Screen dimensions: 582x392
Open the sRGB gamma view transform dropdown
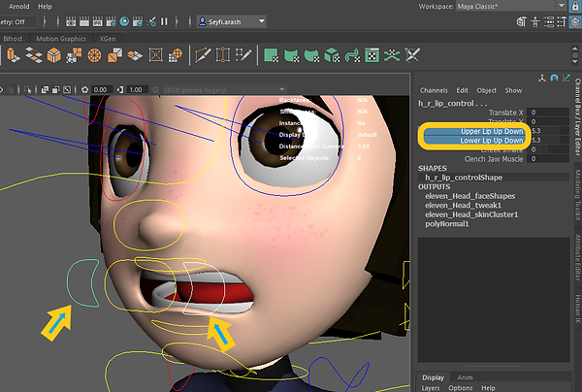tap(224, 90)
